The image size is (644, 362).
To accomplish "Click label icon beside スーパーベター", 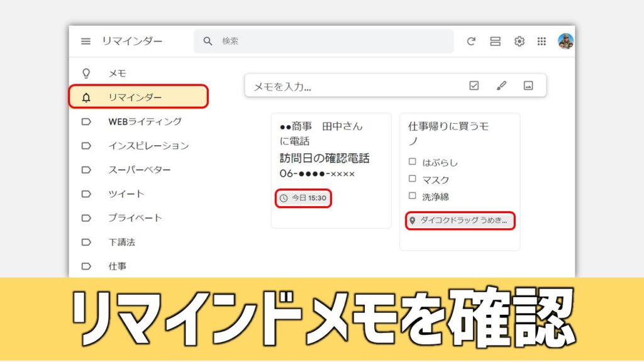I will pos(86,170).
